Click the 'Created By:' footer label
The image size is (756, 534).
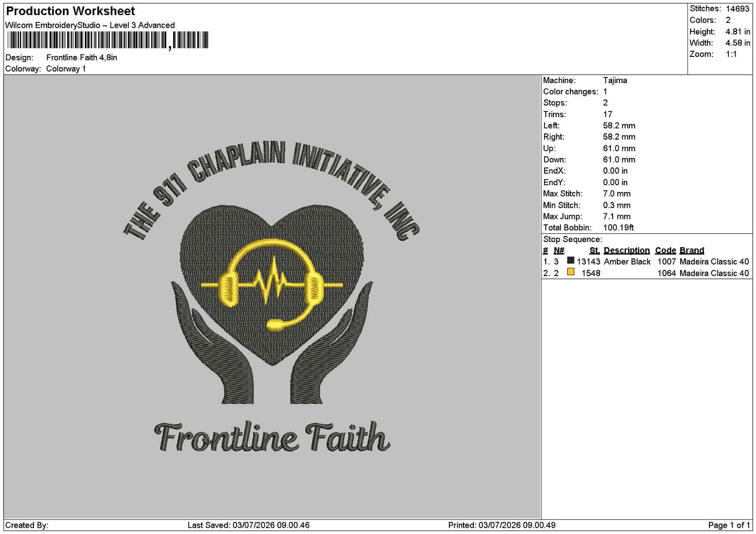27,525
